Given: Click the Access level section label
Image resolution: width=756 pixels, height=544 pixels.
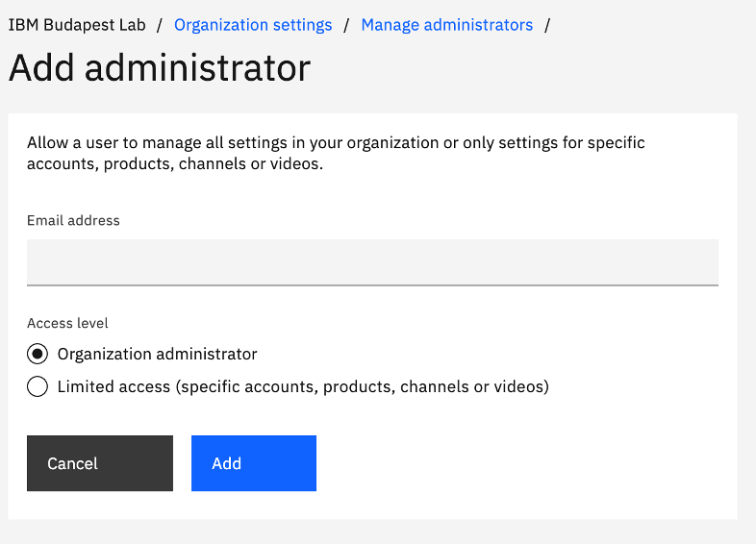Looking at the screenshot, I should pyautogui.click(x=67, y=323).
